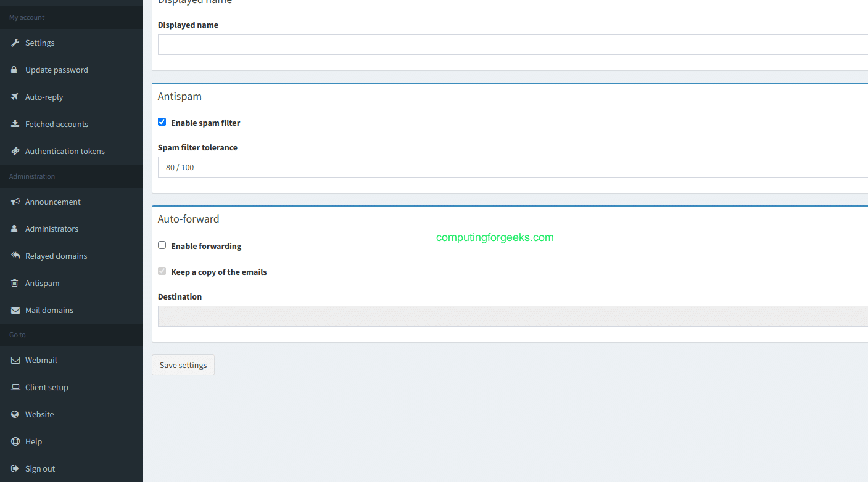This screenshot has height=482, width=868.
Task: Click inside the Displayed name field
Action: 432,44
